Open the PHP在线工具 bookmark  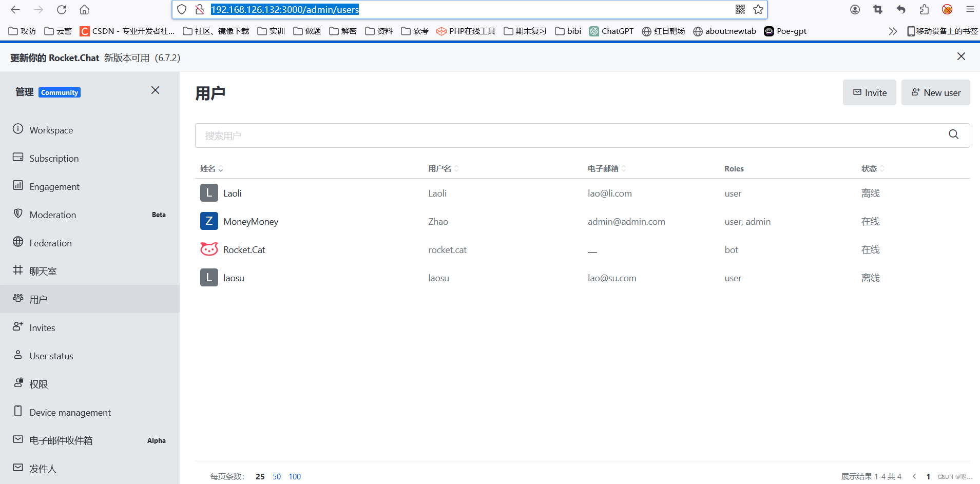click(x=466, y=31)
